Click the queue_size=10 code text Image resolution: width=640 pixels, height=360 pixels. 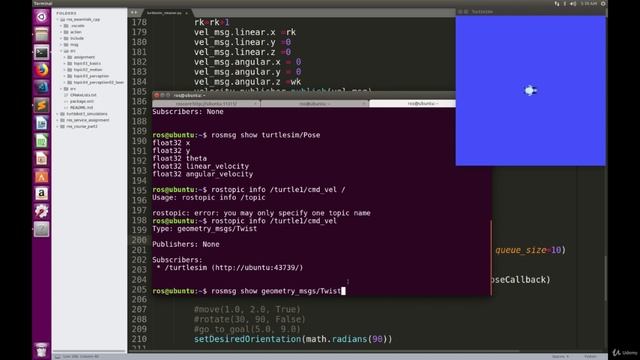[x=529, y=250]
